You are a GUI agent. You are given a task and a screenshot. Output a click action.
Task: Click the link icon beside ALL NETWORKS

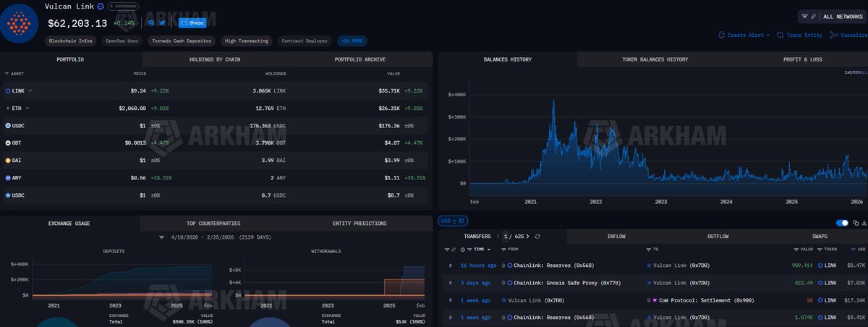814,16
